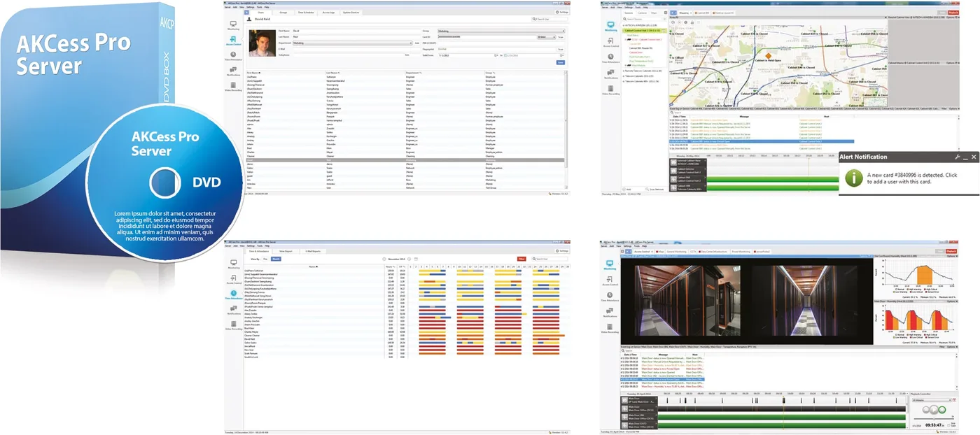980x435 pixels.
Task: Open Notifications icon in the camera view window
Action: coord(610,311)
